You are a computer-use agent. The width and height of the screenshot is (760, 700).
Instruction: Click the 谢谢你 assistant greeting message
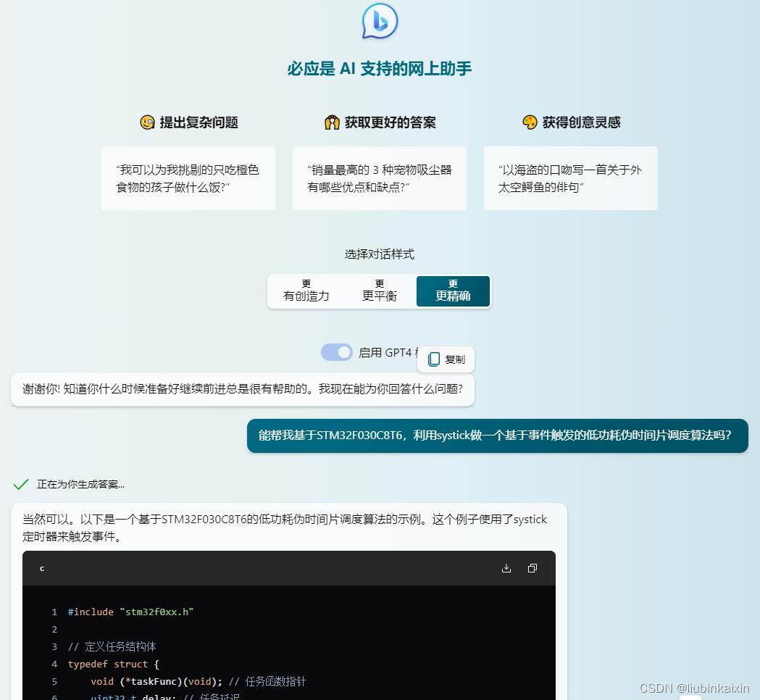243,389
